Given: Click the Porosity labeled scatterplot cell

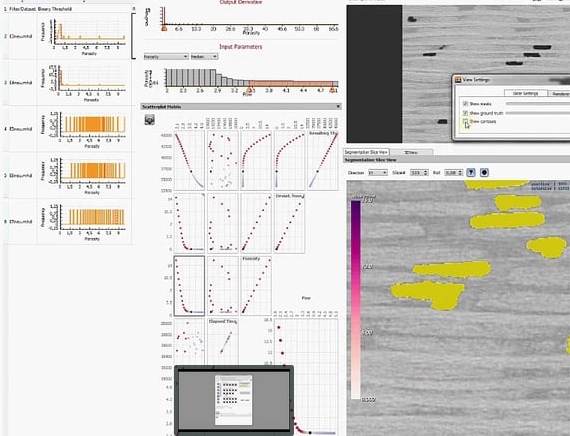Looking at the screenshot, I should coord(256,285).
